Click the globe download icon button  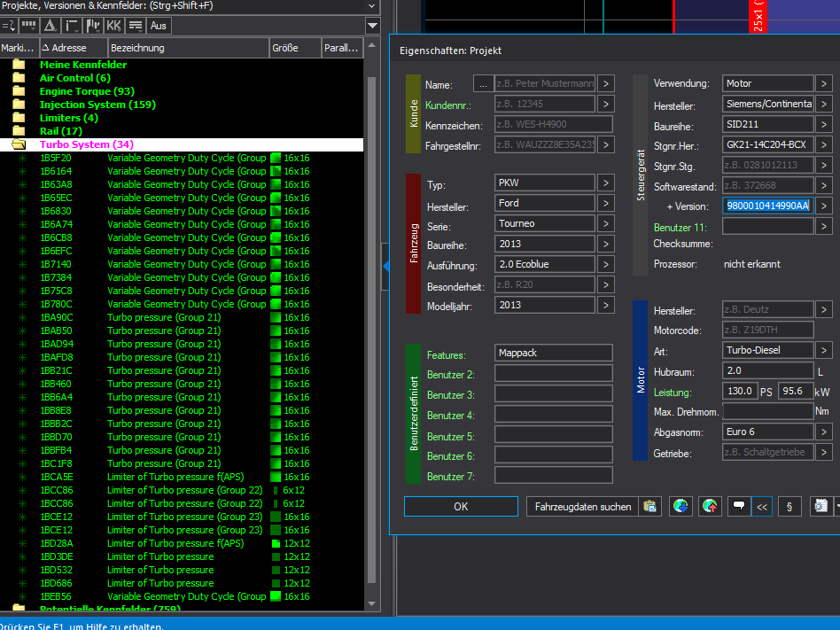point(681,506)
